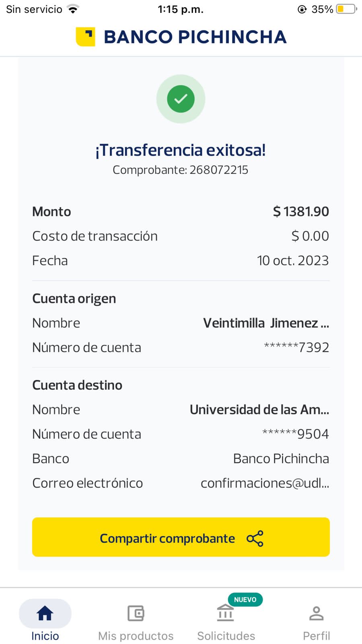The width and height of the screenshot is (362, 644).
Task: Tap the truncated confirmaciones@udl... email
Action: coord(265,483)
